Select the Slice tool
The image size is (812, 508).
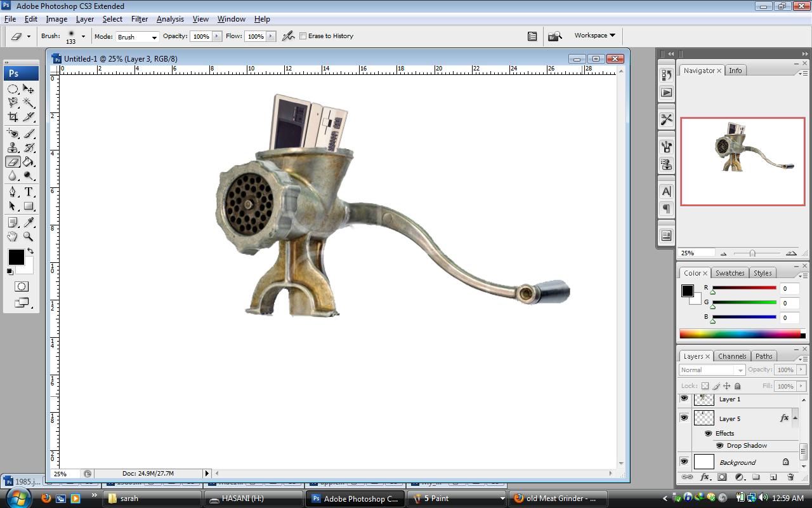pyautogui.click(x=29, y=117)
